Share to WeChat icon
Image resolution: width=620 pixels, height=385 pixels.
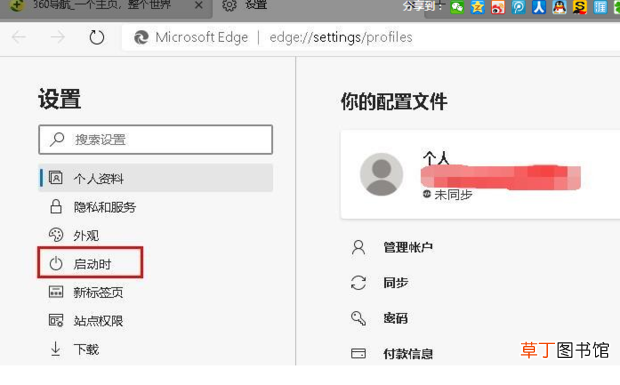pos(457,7)
